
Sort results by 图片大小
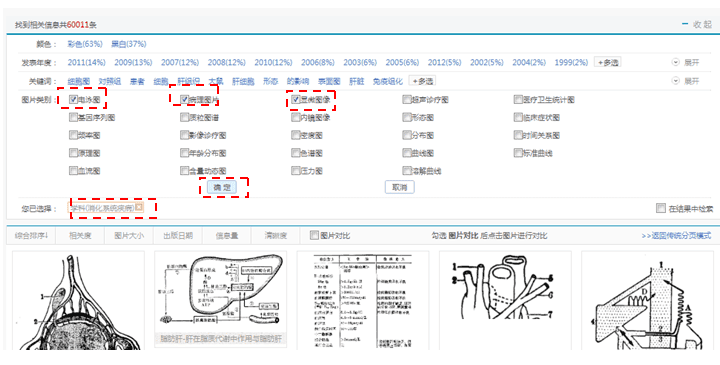pos(129,236)
